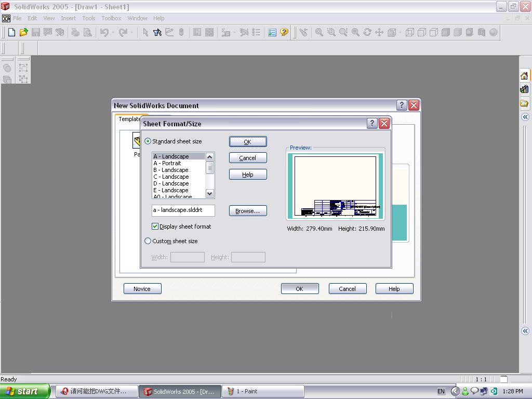Select 'E - Landscape' in sheet size list
532x399 pixels.
(179, 190)
